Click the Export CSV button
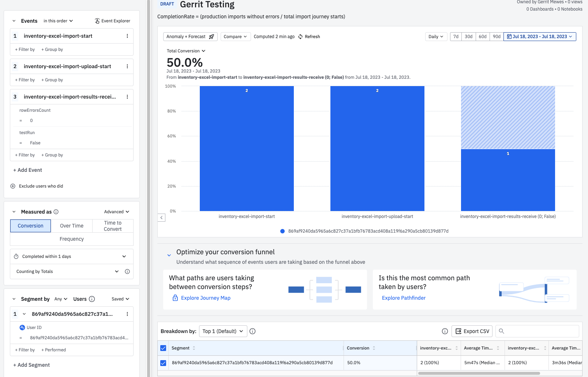The height and width of the screenshot is (377, 588). point(472,331)
